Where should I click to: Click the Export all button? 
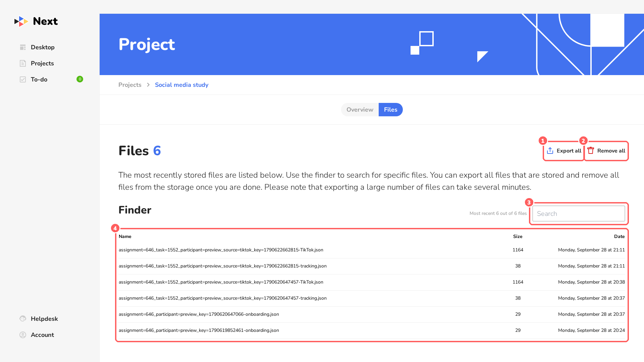(564, 151)
